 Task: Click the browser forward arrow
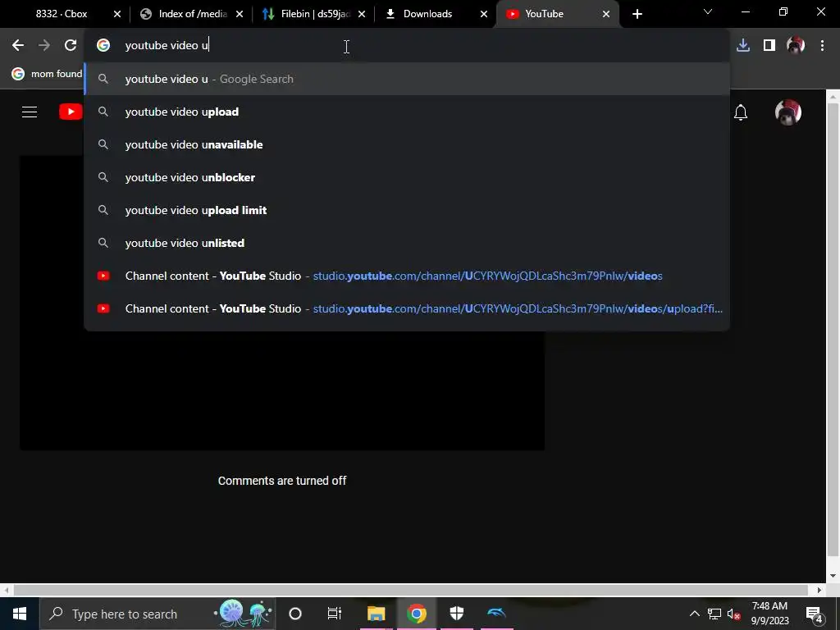click(44, 46)
